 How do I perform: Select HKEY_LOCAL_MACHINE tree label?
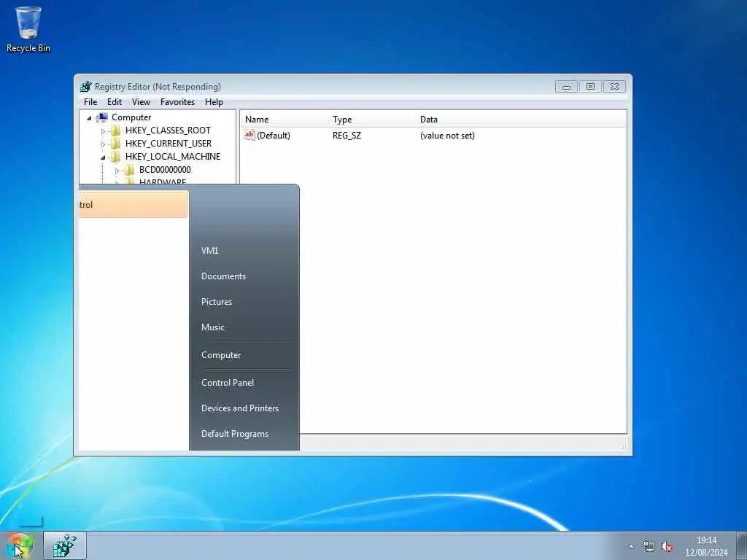(x=173, y=157)
